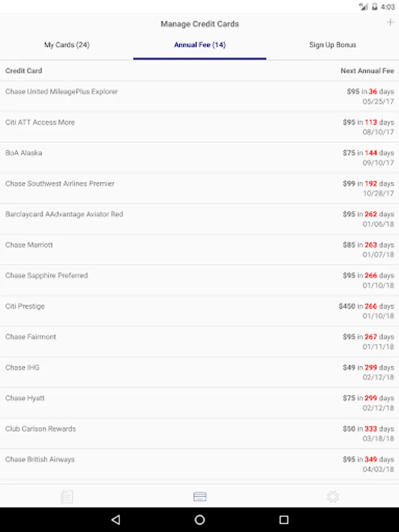399x532 pixels.
Task: Tap the plus icon to add card
Action: click(x=390, y=22)
